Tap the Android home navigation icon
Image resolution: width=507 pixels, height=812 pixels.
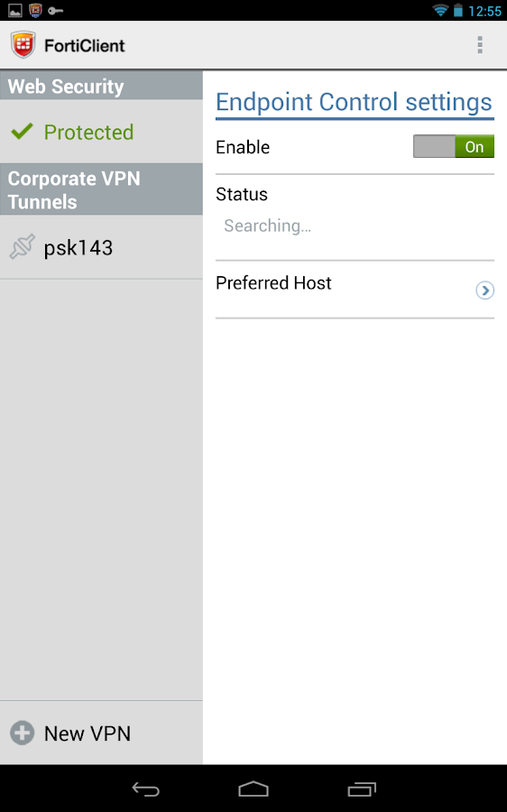[x=253, y=789]
